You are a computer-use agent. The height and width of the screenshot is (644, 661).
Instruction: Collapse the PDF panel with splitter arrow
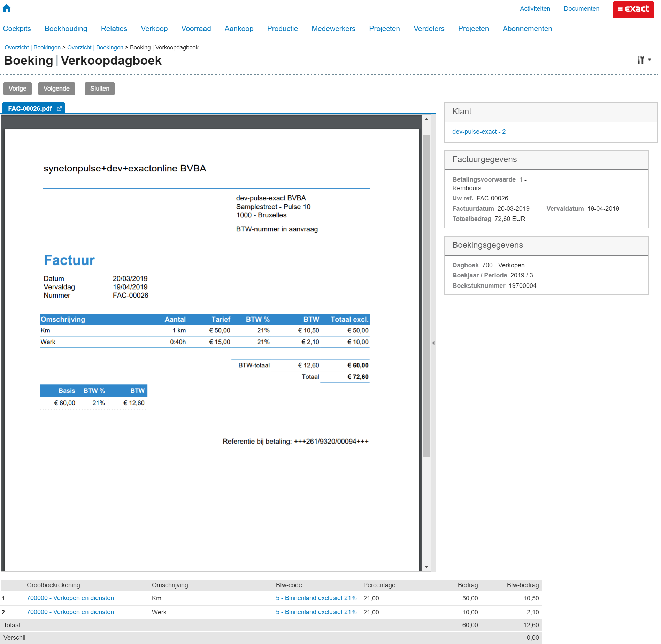(x=433, y=343)
